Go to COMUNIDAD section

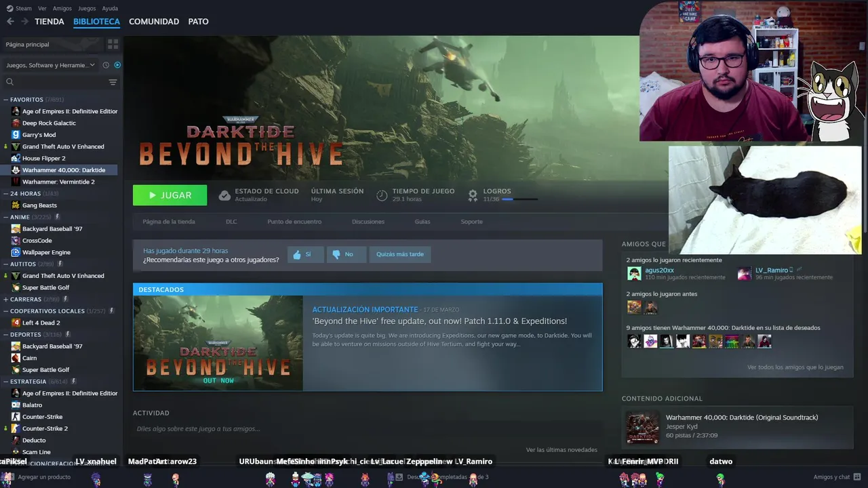pyautogui.click(x=154, y=22)
